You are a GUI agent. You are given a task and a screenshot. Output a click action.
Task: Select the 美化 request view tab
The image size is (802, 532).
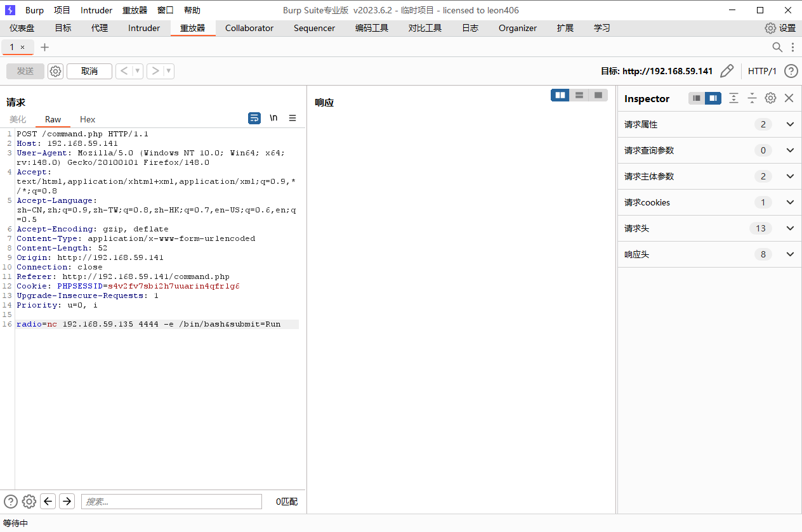tap(18, 119)
